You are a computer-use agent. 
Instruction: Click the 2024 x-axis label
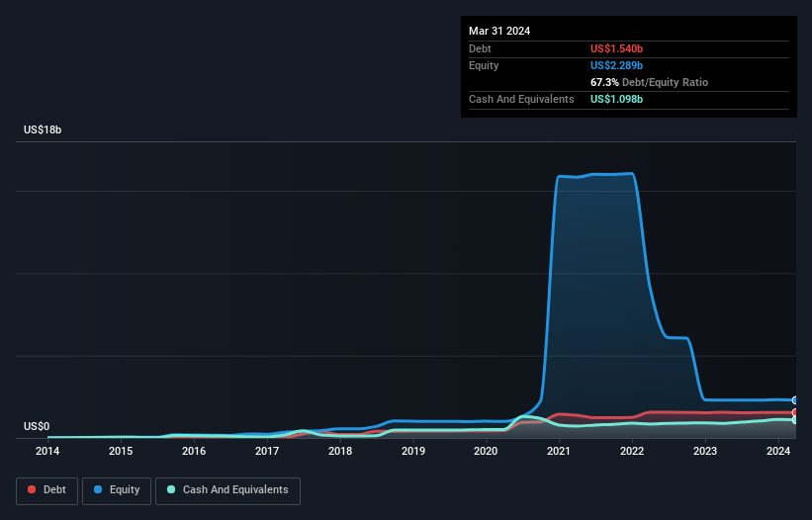(x=777, y=451)
